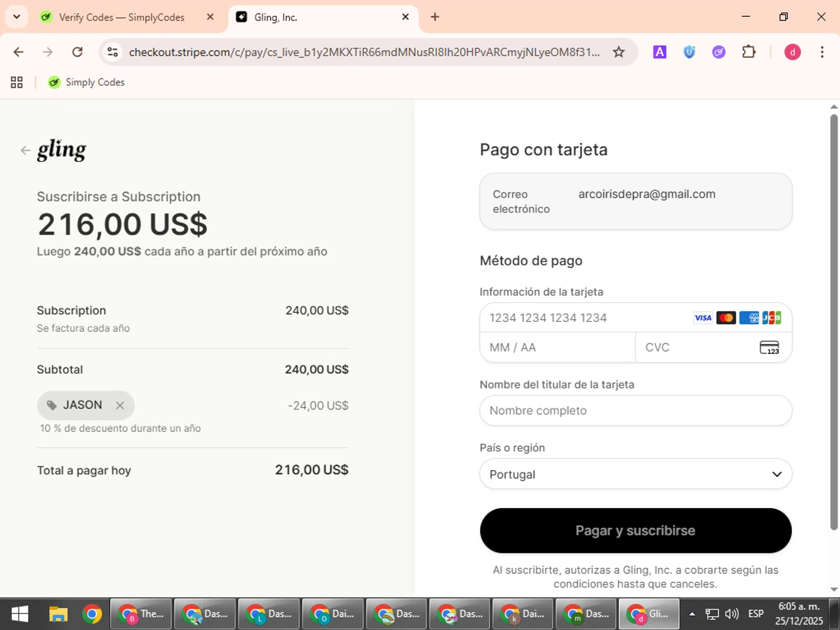Close the Verify Codes tab

(x=210, y=17)
